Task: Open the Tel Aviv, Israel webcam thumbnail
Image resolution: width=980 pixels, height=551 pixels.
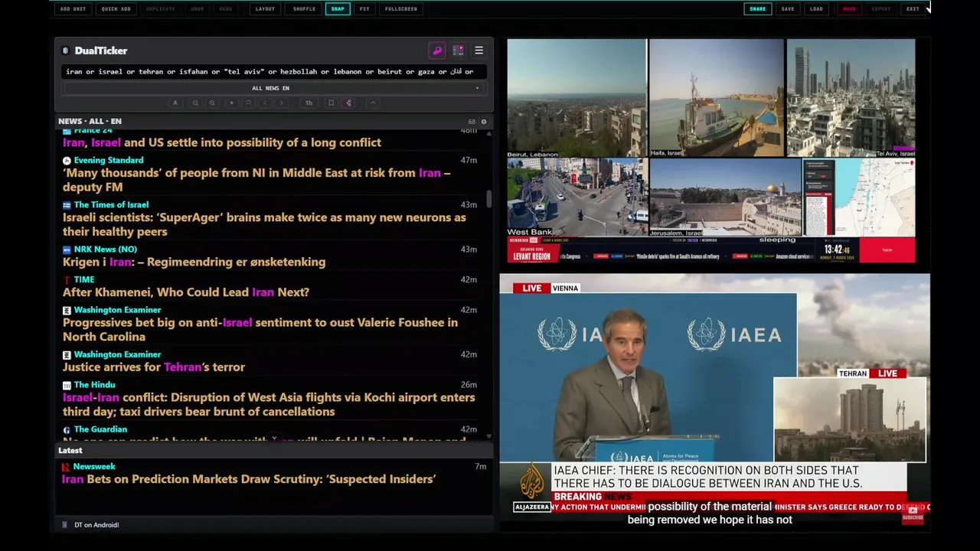Action: [x=851, y=98]
